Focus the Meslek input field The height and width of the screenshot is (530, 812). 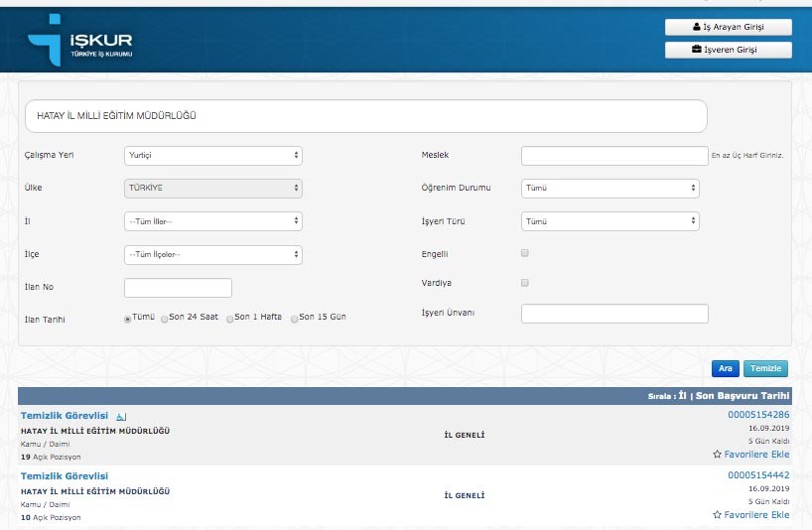(613, 156)
